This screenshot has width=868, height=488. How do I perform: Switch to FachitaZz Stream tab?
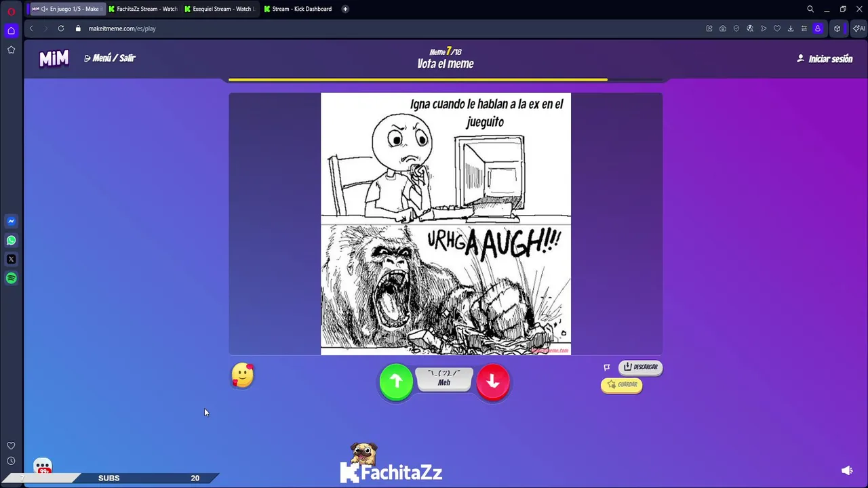(x=143, y=9)
